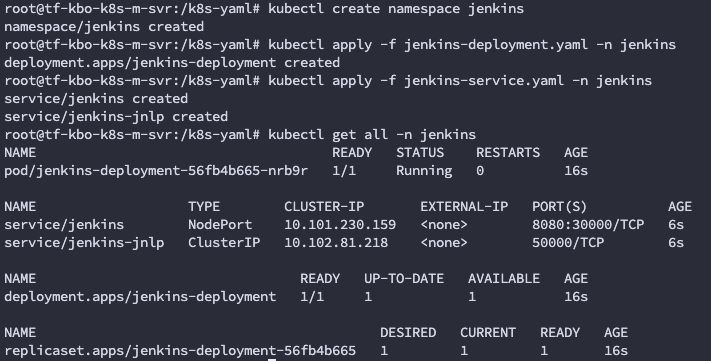Click the 'UP-TO-DATE' column header
Screen dimensions: 711x361
[404, 279]
